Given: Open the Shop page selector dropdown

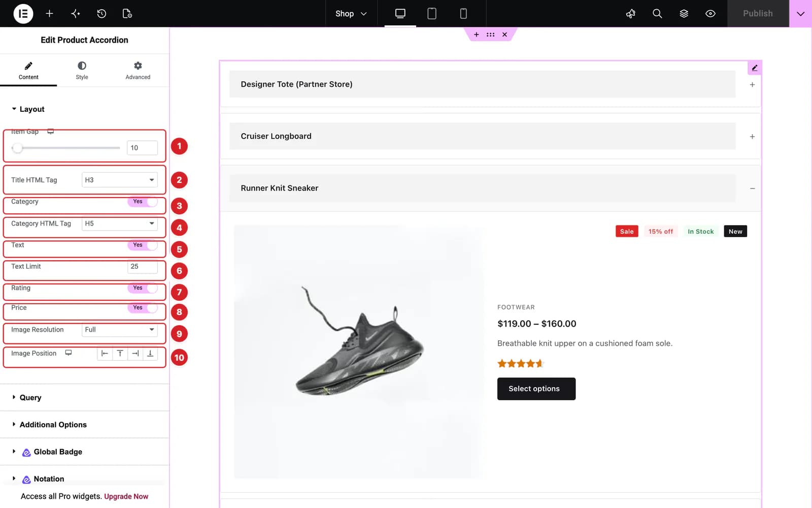Looking at the screenshot, I should click(351, 14).
